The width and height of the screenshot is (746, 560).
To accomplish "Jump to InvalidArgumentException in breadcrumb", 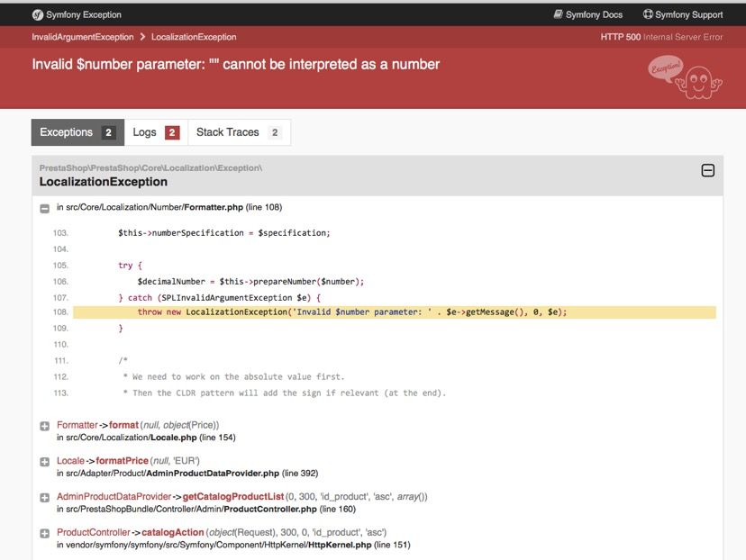I will click(x=83, y=37).
